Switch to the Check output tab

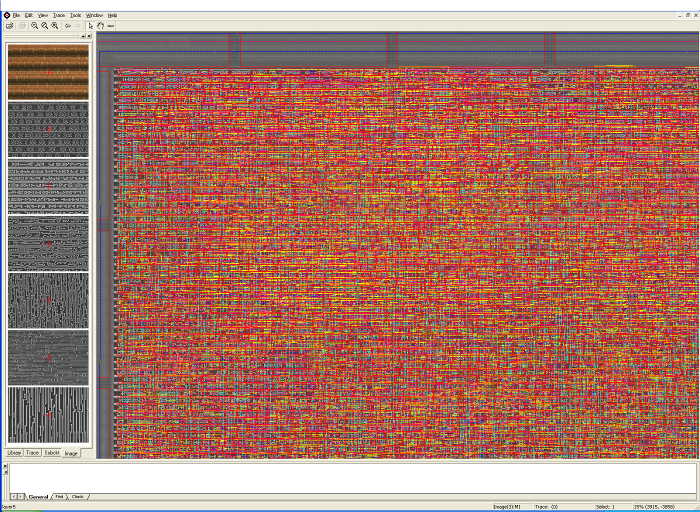click(77, 496)
